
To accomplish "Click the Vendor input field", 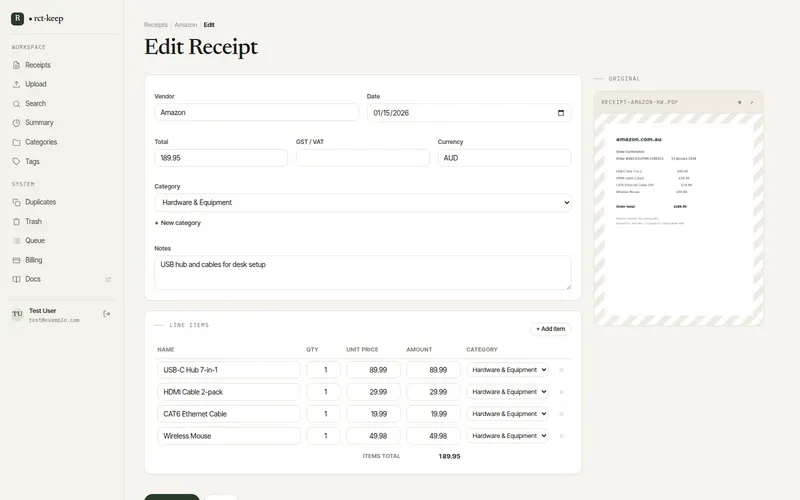I will click(257, 112).
